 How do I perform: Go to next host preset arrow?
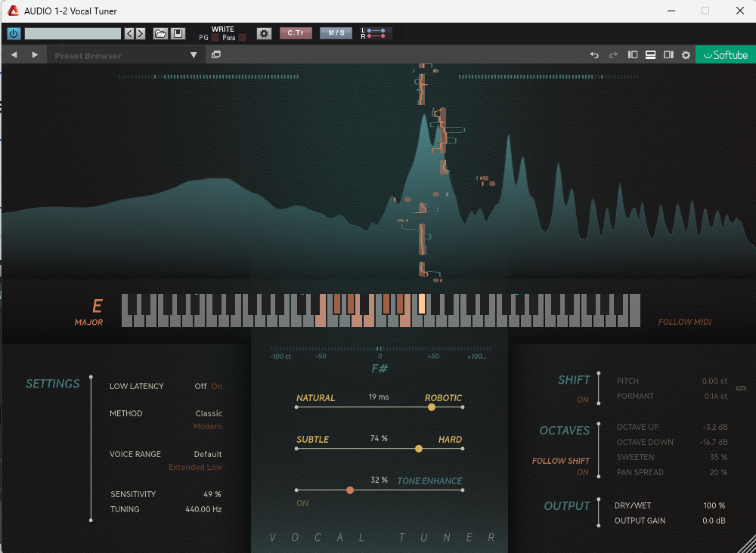point(141,33)
